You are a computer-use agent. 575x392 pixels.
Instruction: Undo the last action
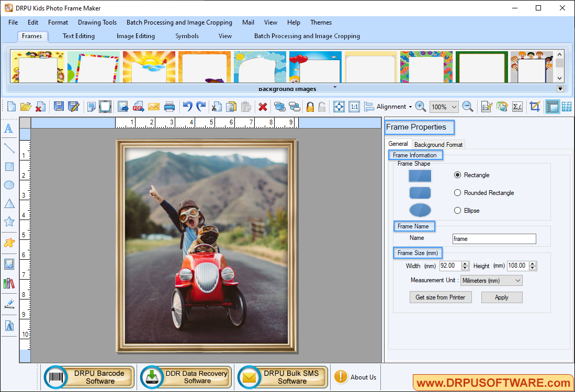pyautogui.click(x=187, y=106)
